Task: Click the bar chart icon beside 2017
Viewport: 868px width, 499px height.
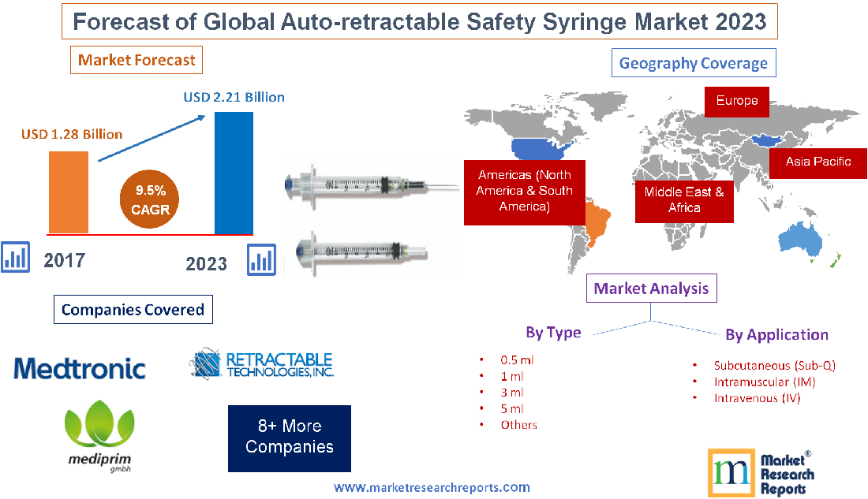Action: coord(15,258)
